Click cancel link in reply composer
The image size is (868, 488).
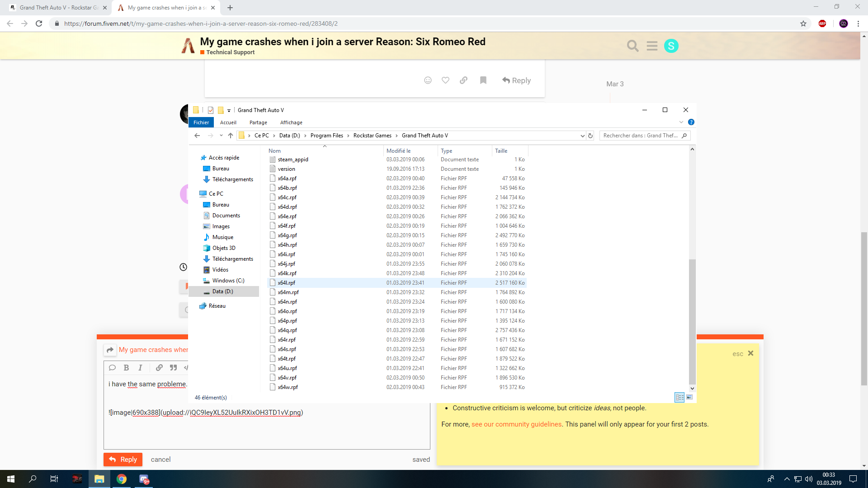(160, 459)
